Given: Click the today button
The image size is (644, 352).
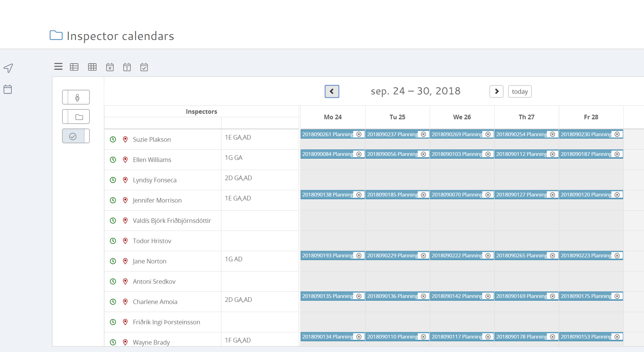Looking at the screenshot, I should tap(520, 91).
